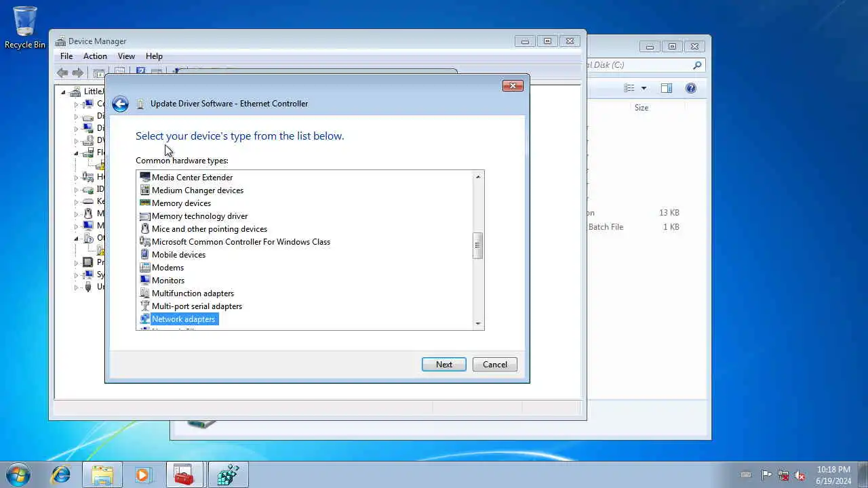Click the red toolbox taskbar icon

[184, 474]
